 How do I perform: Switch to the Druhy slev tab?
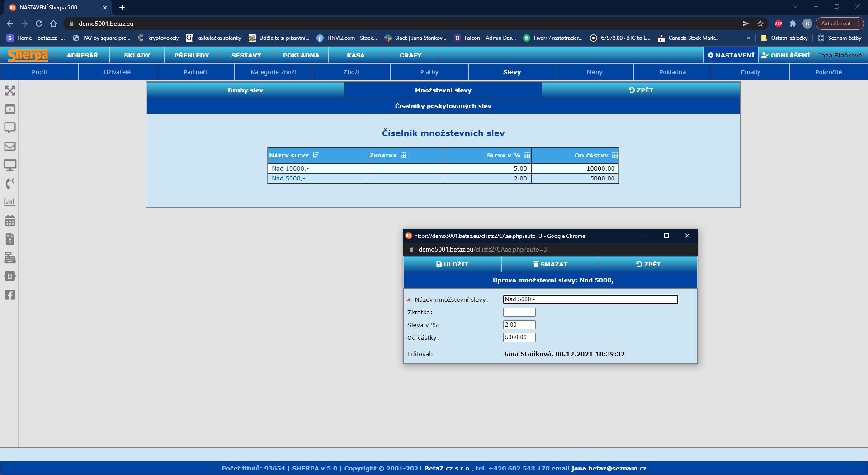(245, 90)
